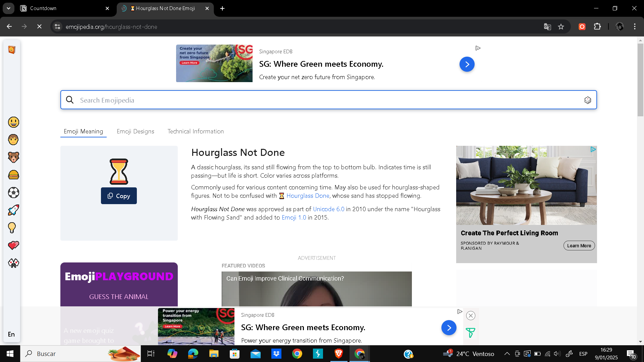
Task: Open the weather widget 24°C Ventoso
Action: pos(469,354)
